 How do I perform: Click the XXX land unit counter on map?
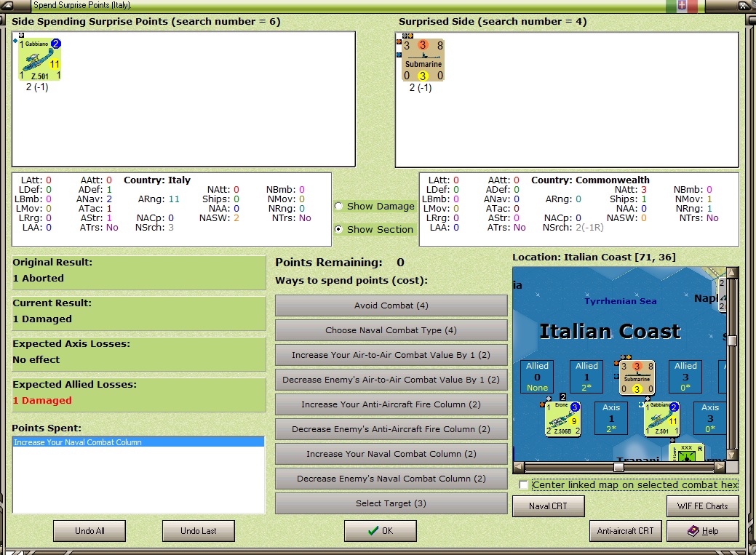(687, 453)
